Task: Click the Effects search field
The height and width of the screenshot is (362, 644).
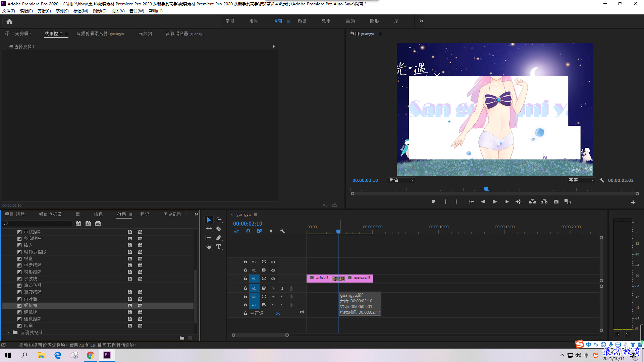Action: 37,224
